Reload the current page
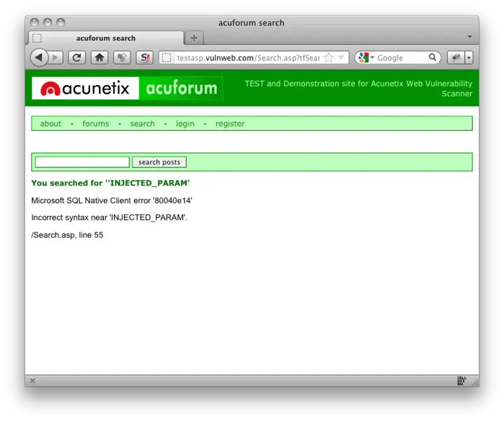This screenshot has height=421, width=504. pyautogui.click(x=77, y=58)
